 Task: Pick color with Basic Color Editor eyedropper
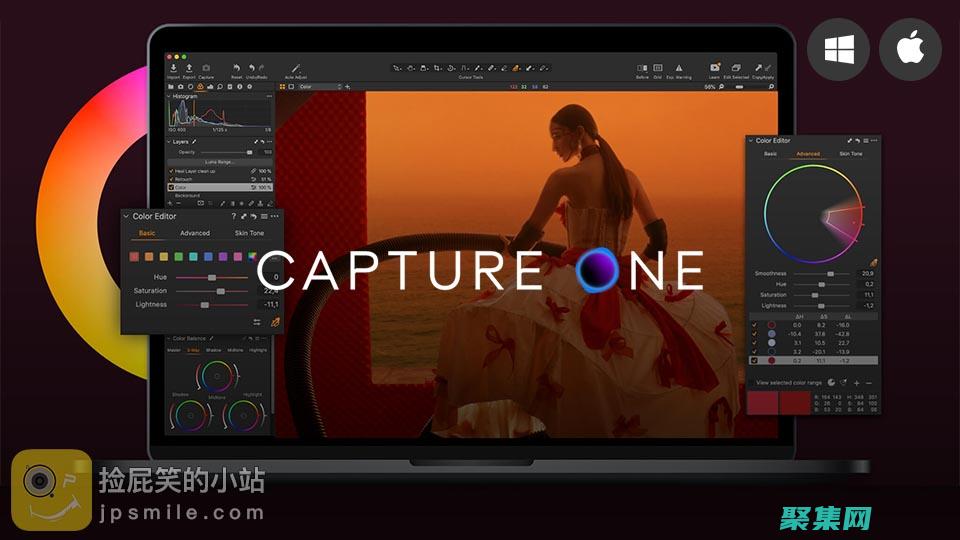275,322
